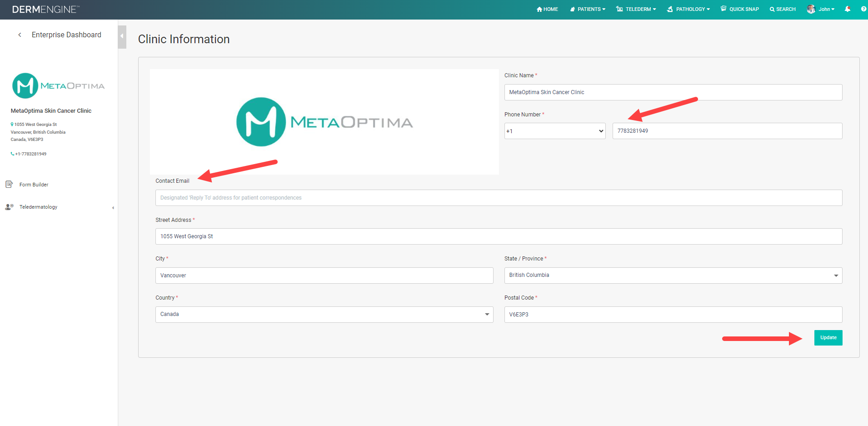Click the sidebar address 1055 West Georgia St

pyautogui.click(x=35, y=125)
